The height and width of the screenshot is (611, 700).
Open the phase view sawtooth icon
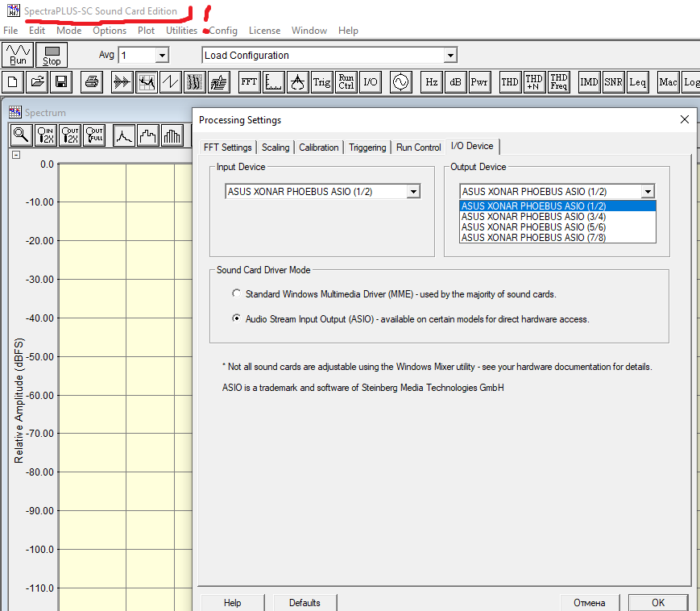(170, 81)
